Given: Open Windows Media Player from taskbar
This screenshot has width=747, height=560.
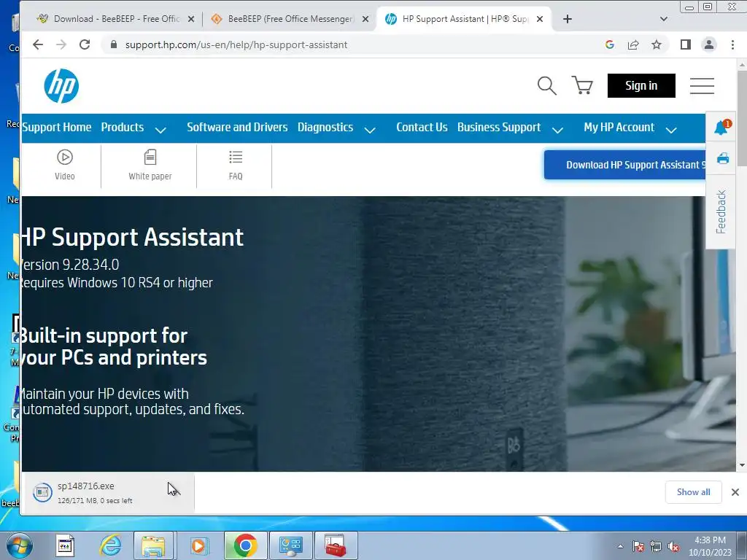Looking at the screenshot, I should pos(198,545).
